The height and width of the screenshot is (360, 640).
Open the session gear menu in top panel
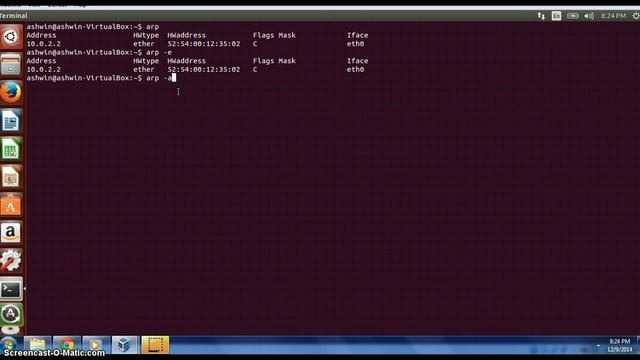pyautogui.click(x=636, y=16)
